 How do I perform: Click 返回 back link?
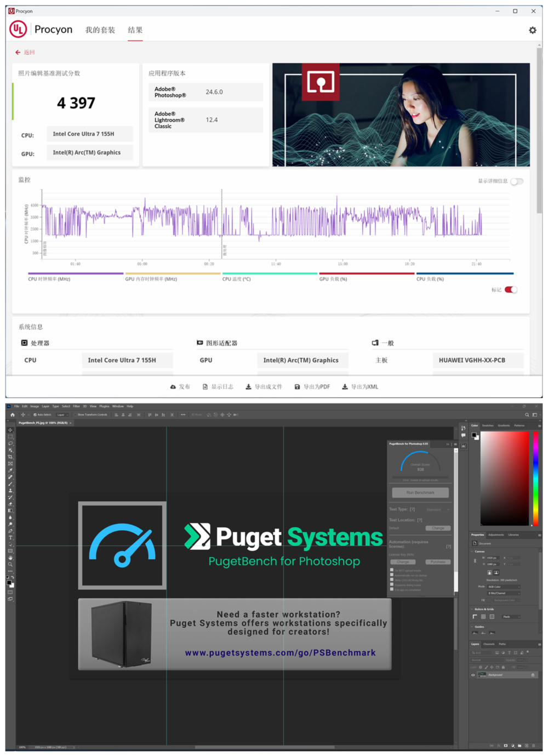[x=25, y=53]
